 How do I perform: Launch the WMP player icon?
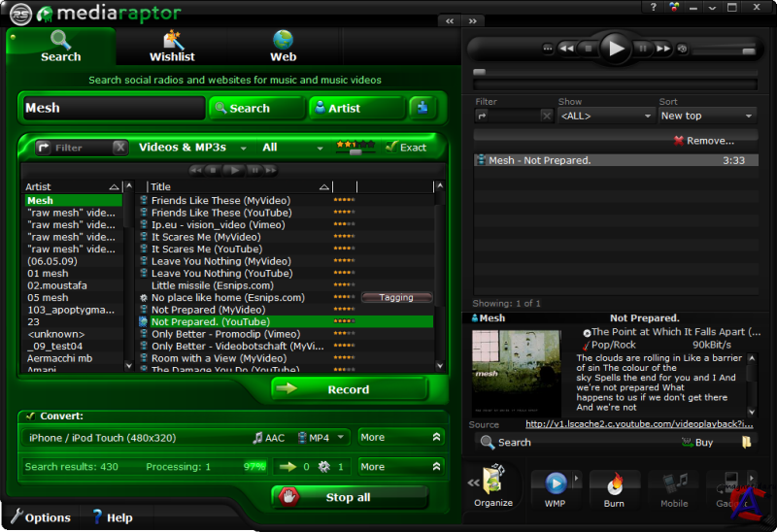(556, 485)
